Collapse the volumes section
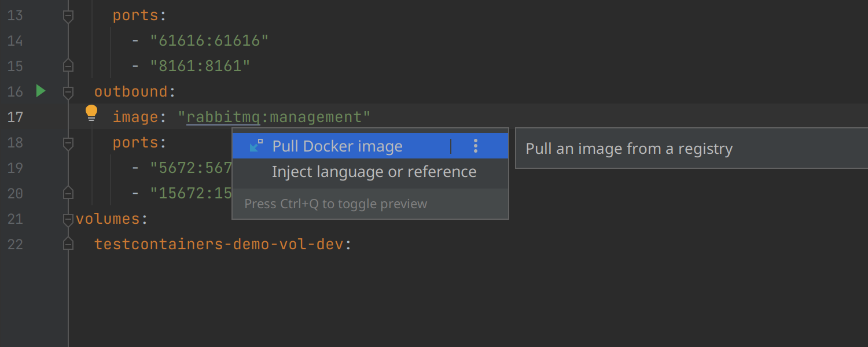Image resolution: width=868 pixels, height=347 pixels. pyautogui.click(x=68, y=219)
